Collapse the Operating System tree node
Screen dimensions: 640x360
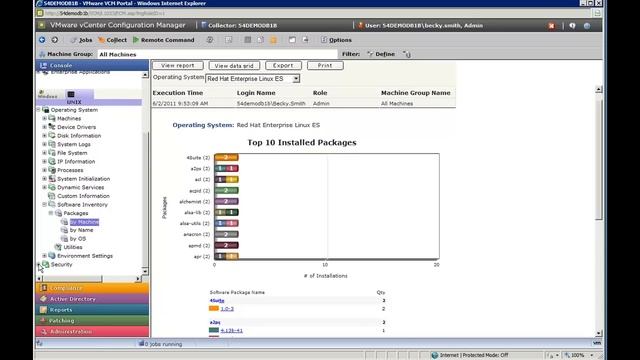[x=39, y=110]
